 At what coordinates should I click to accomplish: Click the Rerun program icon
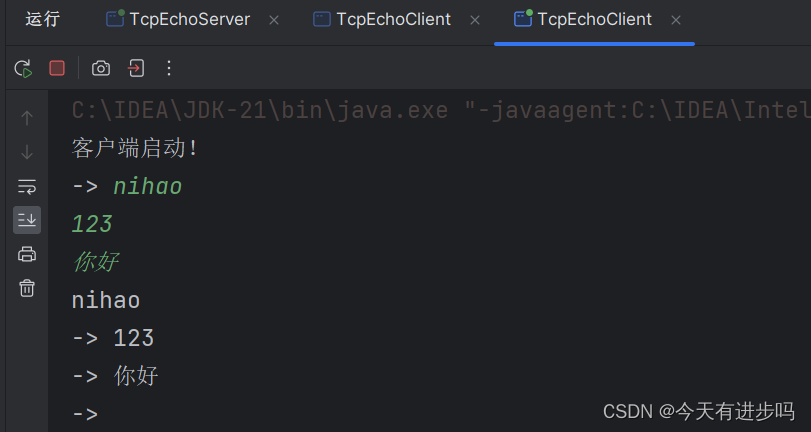click(23, 68)
